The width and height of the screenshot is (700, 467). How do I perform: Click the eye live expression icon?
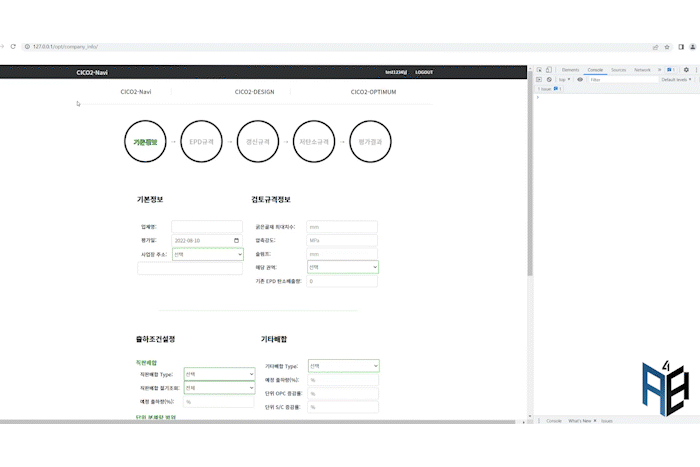(580, 79)
